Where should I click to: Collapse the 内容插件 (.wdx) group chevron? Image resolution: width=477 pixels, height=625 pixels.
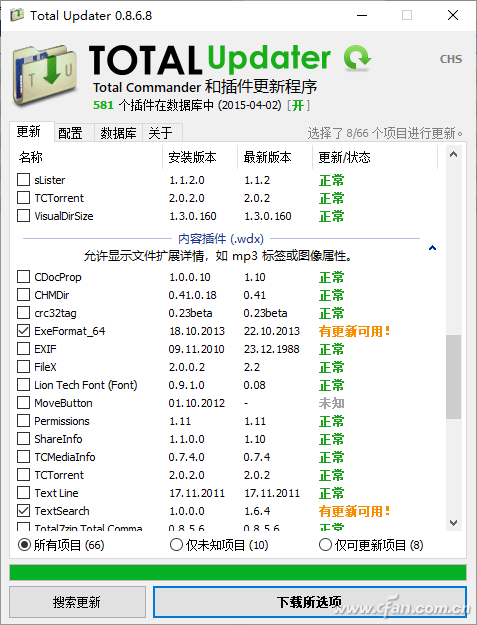click(x=432, y=248)
